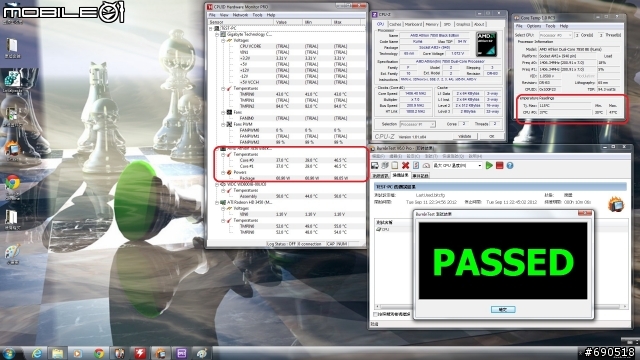Viewport: 640px width, 360px height.
Task: Click the HWMonitor title bar icon
Action: 210,7
